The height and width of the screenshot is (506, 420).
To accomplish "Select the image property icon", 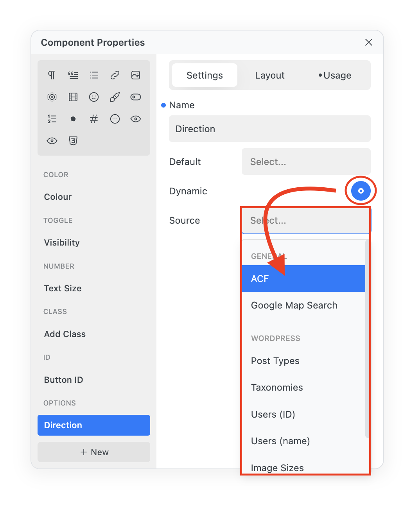I will (136, 75).
